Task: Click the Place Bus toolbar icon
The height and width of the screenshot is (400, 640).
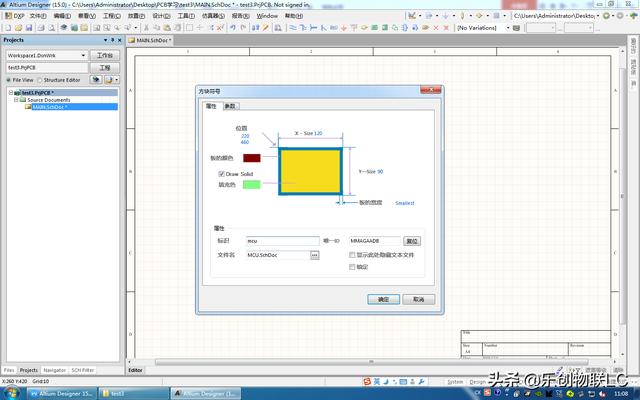Action: click(303, 28)
